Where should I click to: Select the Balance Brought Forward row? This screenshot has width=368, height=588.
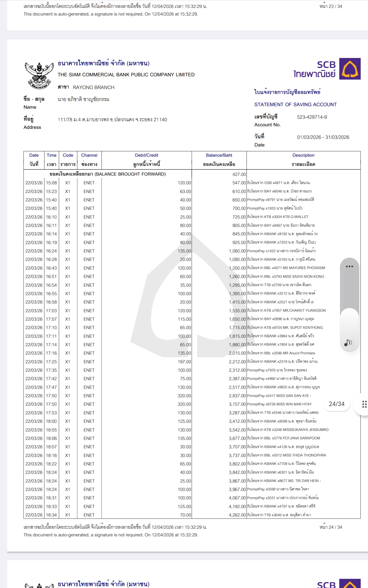pyautogui.click(x=108, y=174)
